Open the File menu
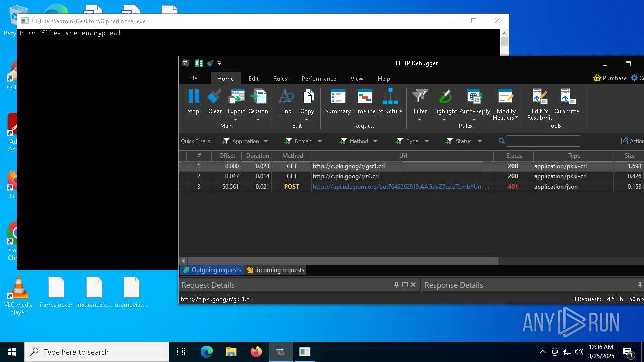Viewport: 644px width, 362px height. click(193, 78)
